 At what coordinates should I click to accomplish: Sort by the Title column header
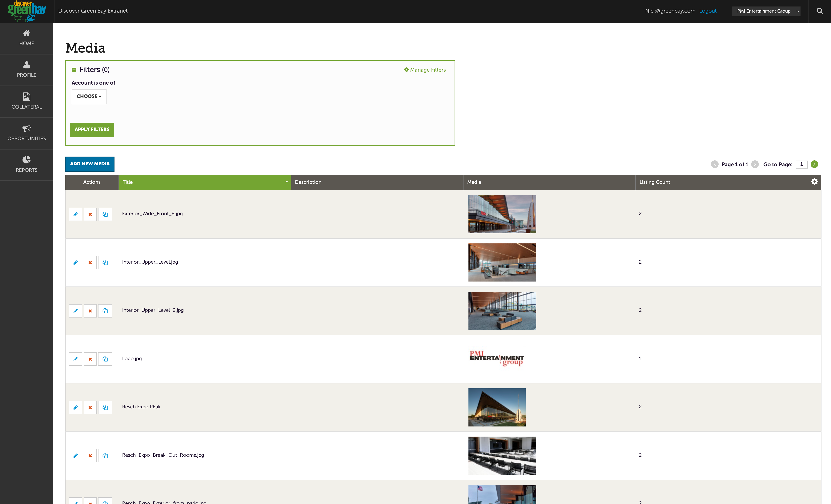click(x=205, y=182)
